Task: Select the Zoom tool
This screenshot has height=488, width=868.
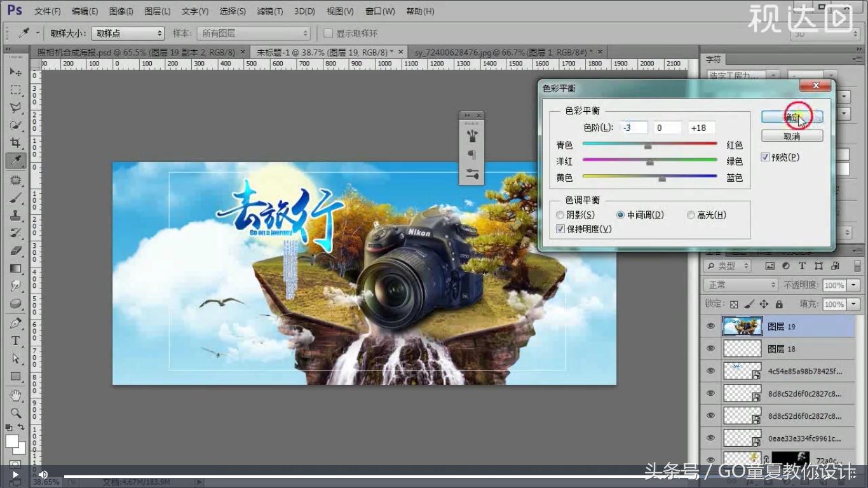Action: click(x=16, y=411)
